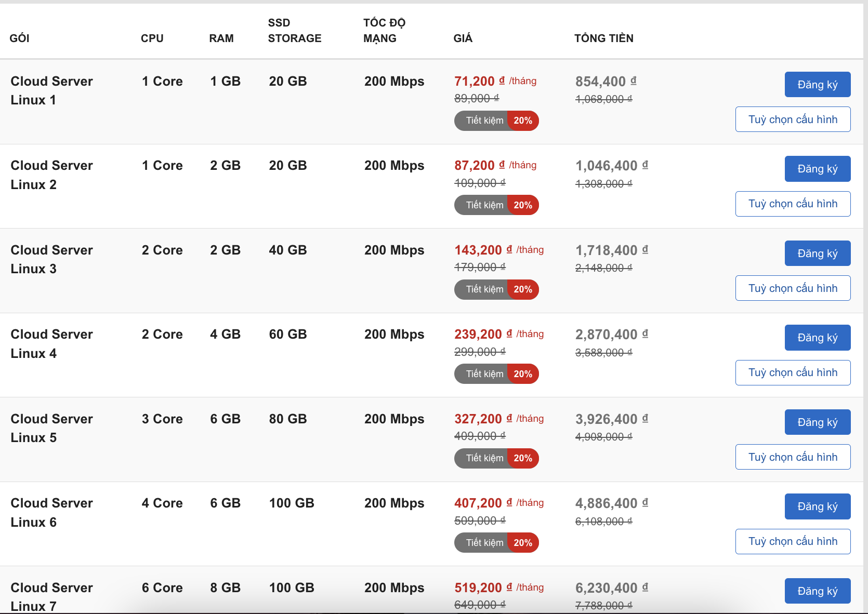
Task: Click the CPU column header
Action: 152,38
